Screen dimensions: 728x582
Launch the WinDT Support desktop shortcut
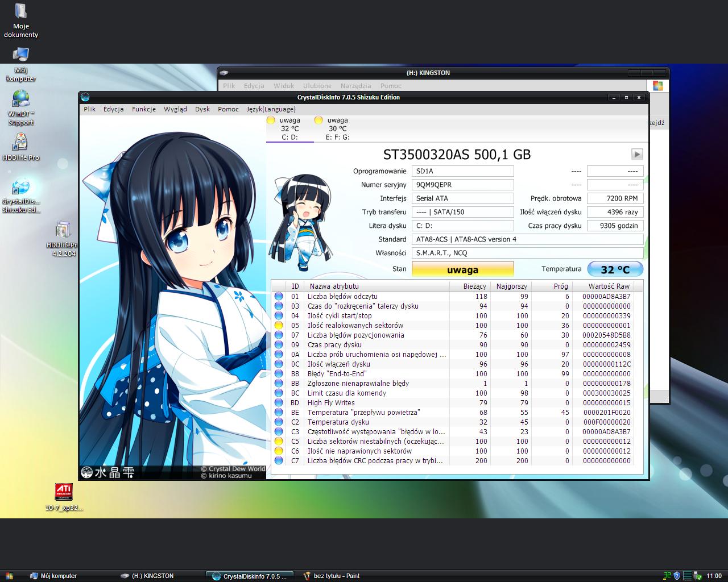pyautogui.click(x=20, y=108)
